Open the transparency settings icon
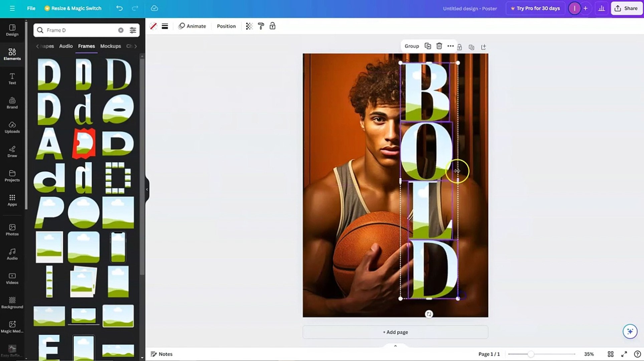The width and height of the screenshot is (644, 361). click(249, 26)
